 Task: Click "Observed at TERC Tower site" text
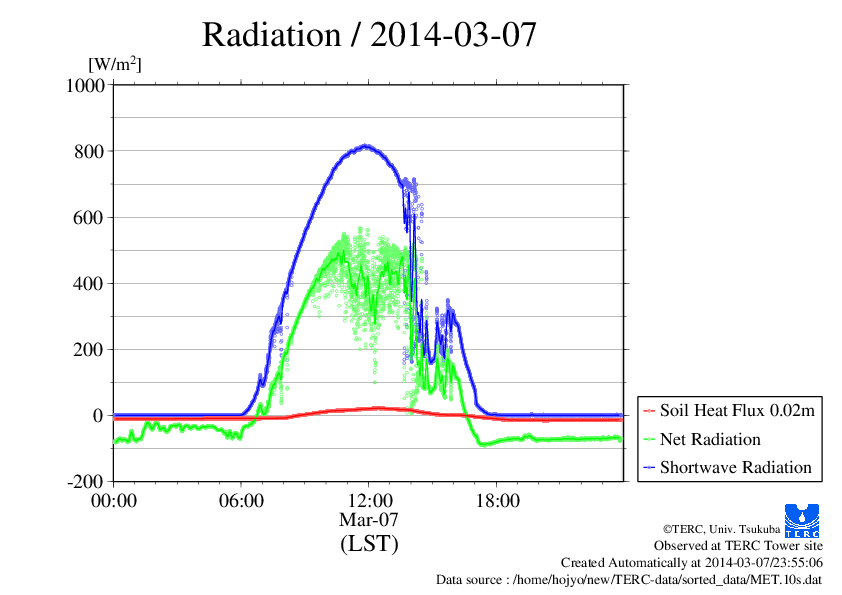[738, 546]
